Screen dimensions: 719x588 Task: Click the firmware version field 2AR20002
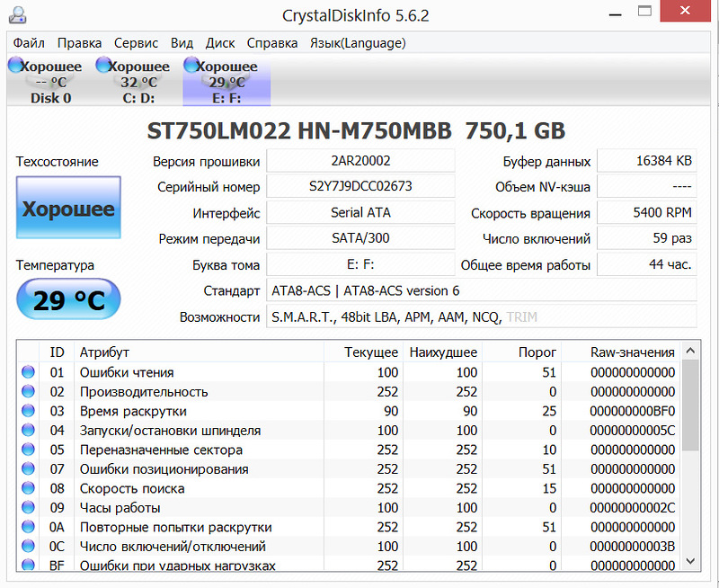(x=361, y=161)
